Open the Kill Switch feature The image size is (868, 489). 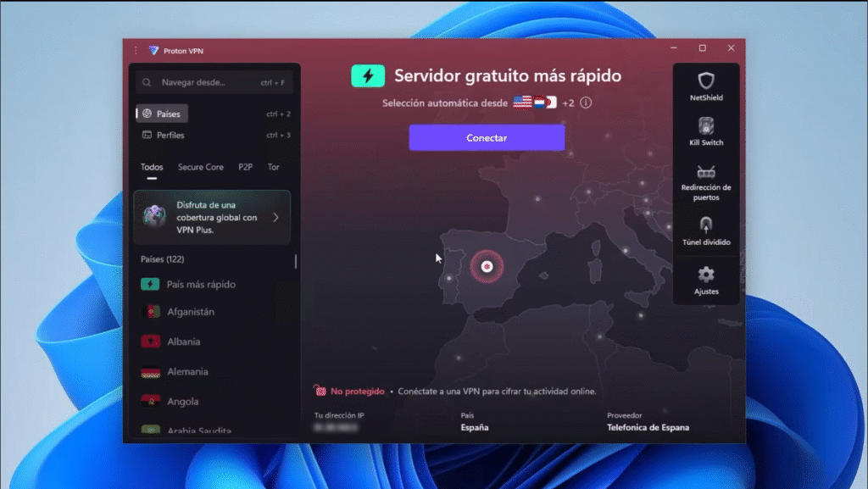tap(706, 131)
